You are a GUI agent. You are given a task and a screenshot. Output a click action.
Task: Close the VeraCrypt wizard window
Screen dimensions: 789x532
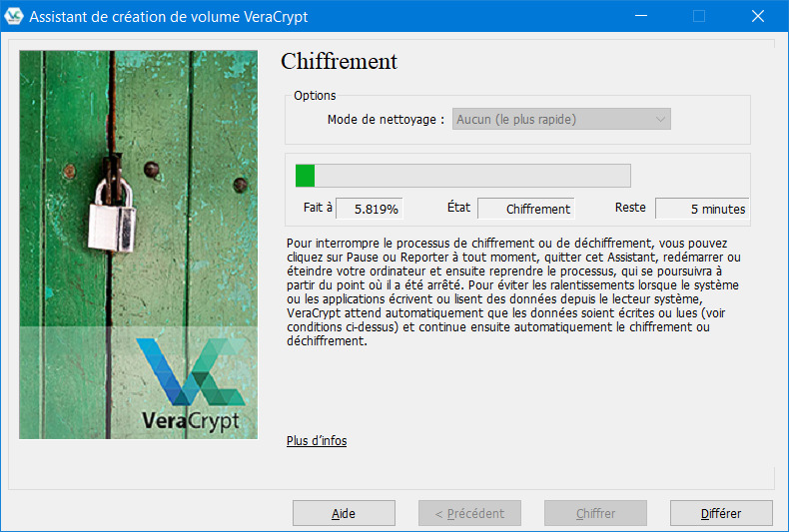758,16
